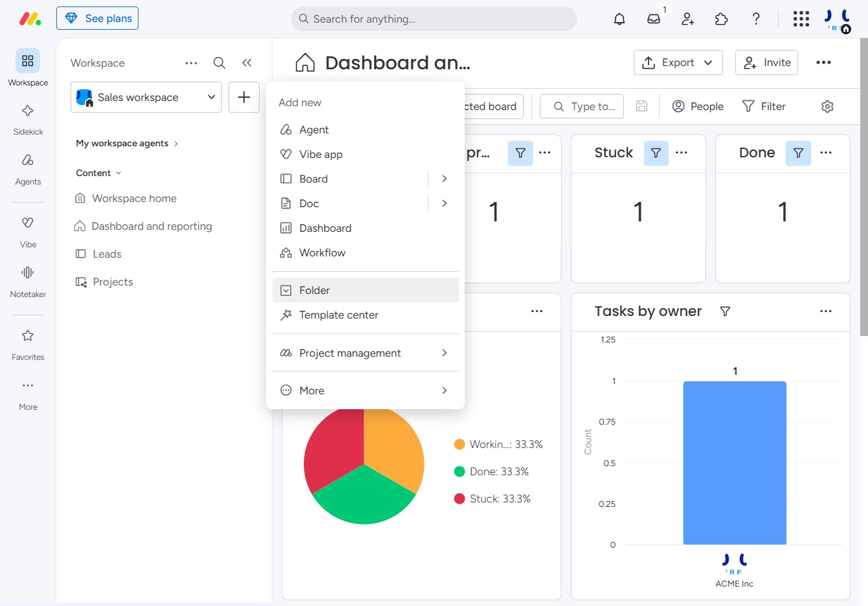Screen dimensions: 868x606
Task: Expand the Doc submenu arrow
Action: coord(444,203)
